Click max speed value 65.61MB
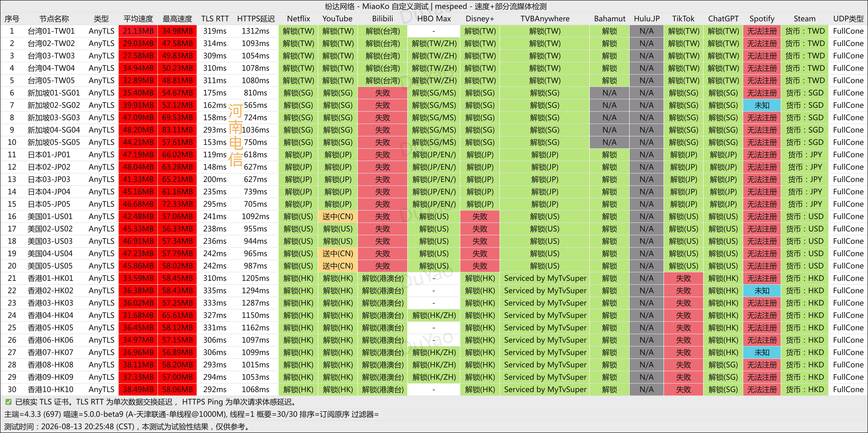This screenshot has height=433, width=868. (177, 315)
